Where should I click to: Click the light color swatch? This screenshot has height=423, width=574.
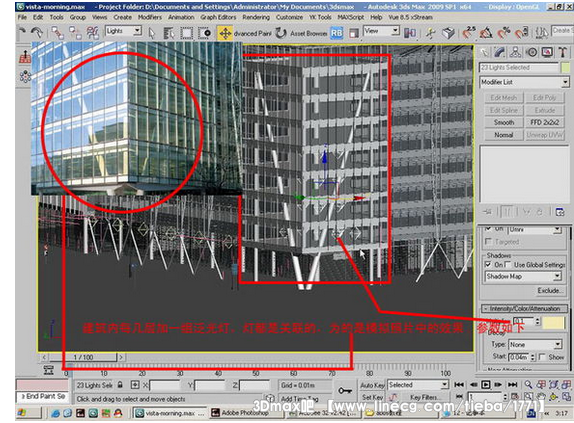coord(554,322)
